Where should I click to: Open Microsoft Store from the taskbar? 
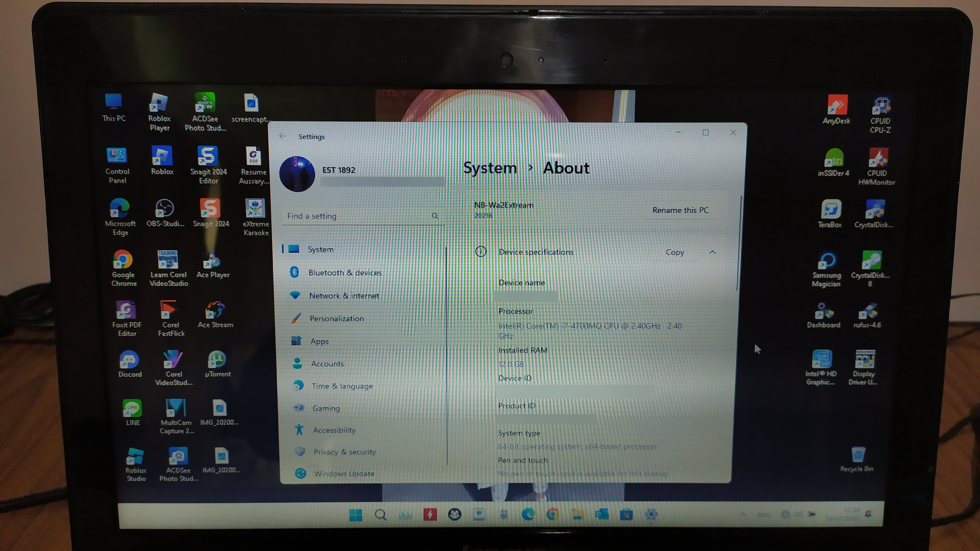click(626, 515)
